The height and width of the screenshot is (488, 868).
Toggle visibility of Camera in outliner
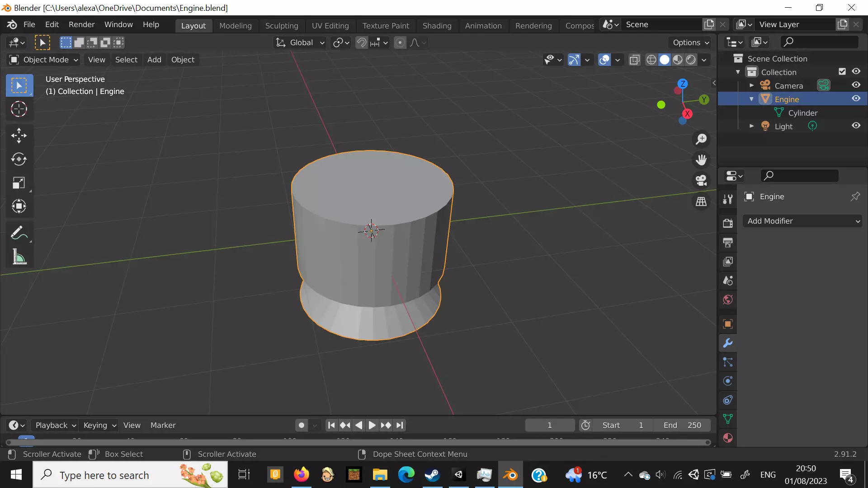pos(856,85)
